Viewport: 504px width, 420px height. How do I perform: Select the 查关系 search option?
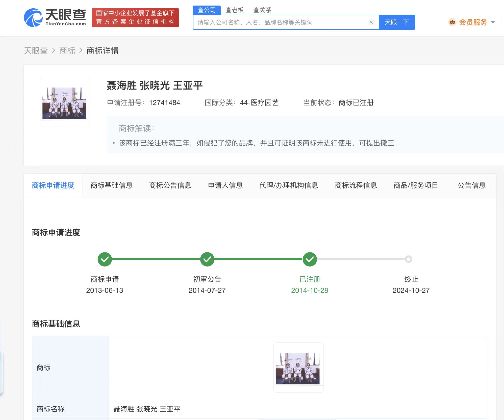[262, 10]
